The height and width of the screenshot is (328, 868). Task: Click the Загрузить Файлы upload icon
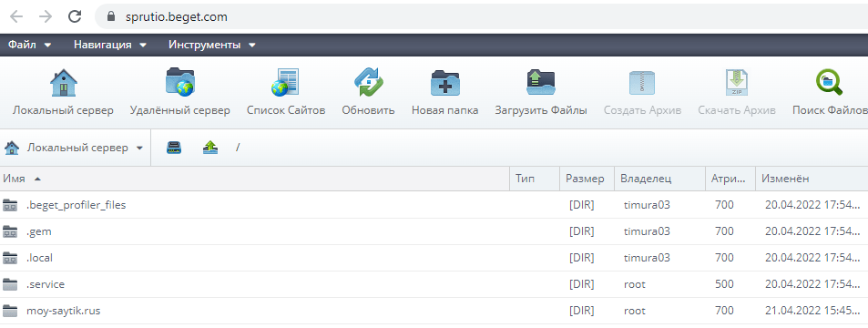[541, 83]
